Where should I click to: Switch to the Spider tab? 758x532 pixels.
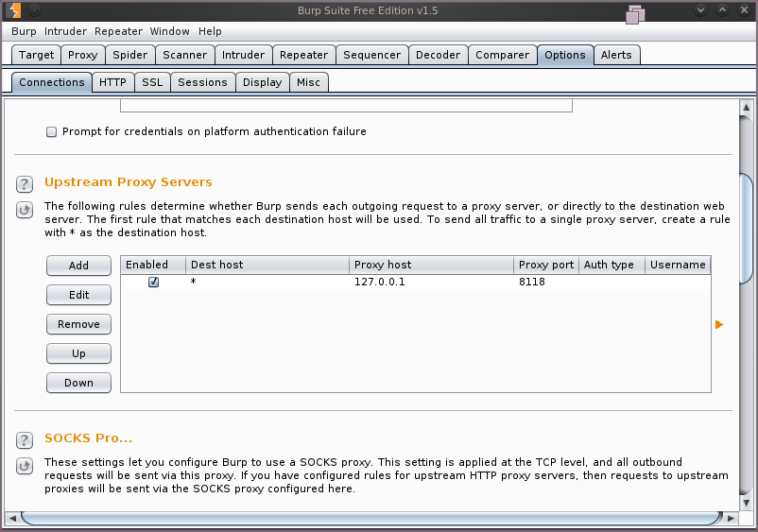point(130,55)
